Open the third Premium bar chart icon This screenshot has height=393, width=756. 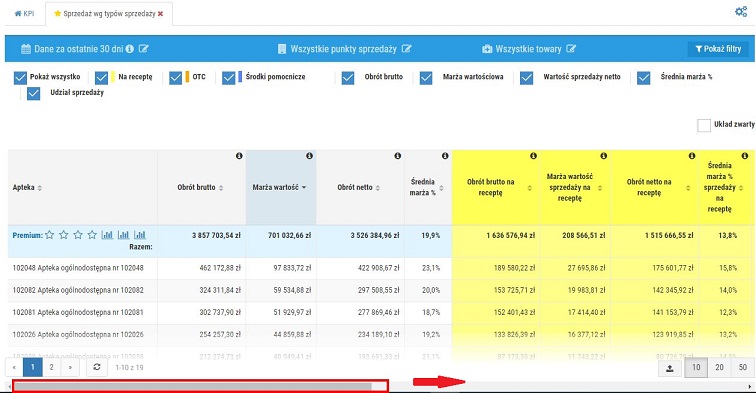(140, 235)
